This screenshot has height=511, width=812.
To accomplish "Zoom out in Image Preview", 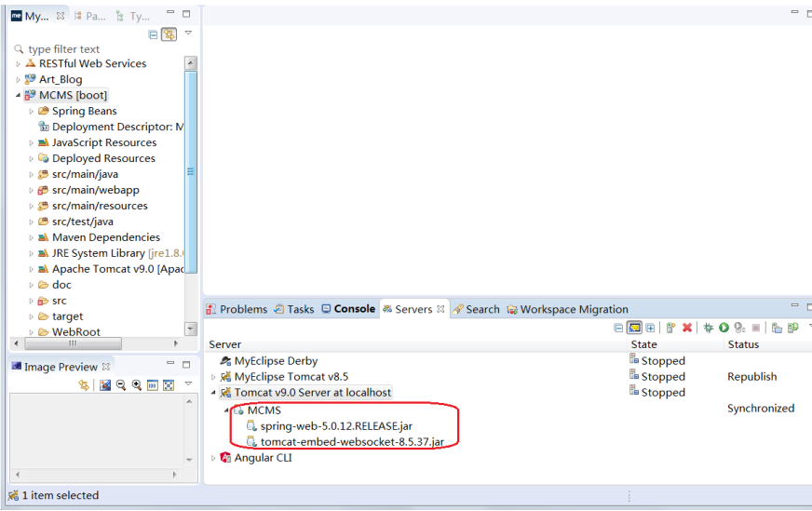I will (x=121, y=385).
